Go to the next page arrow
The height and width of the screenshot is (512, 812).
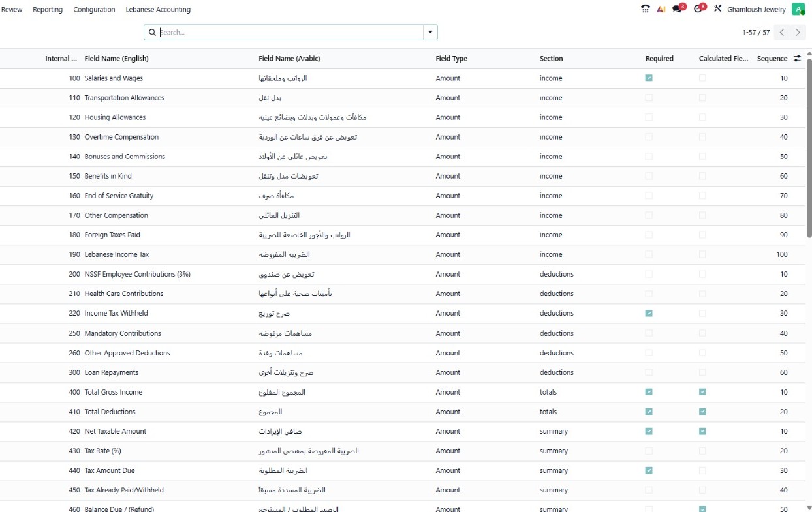click(798, 33)
